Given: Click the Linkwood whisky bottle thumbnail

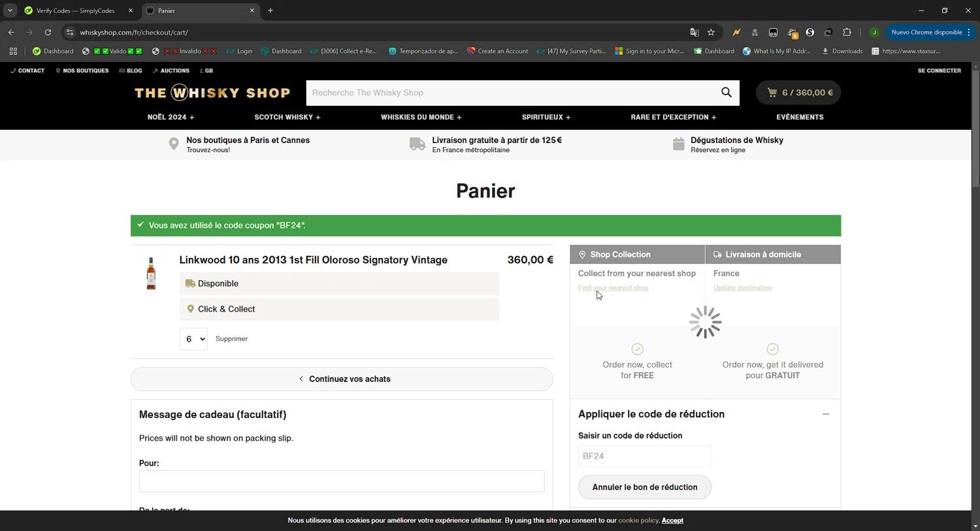Looking at the screenshot, I should click(151, 274).
